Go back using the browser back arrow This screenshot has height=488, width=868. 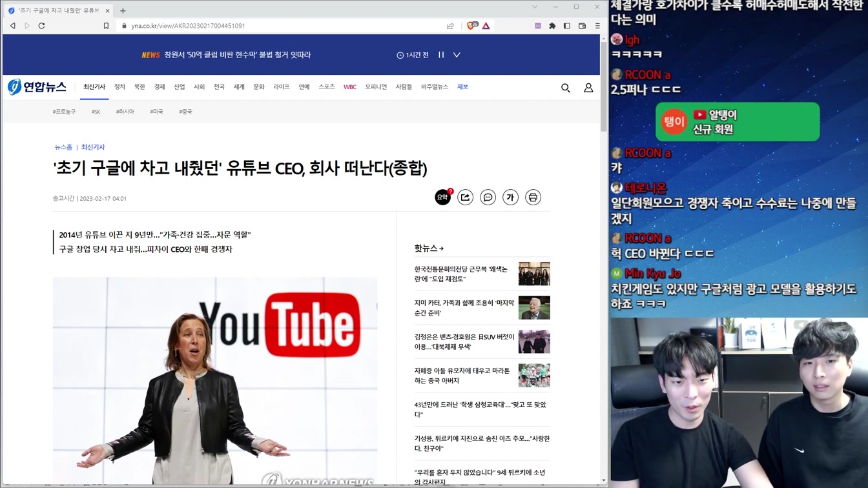(12, 26)
